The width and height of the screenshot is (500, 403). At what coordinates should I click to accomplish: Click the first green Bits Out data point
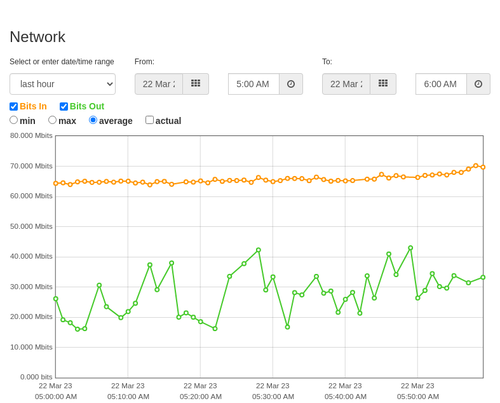tap(56, 299)
